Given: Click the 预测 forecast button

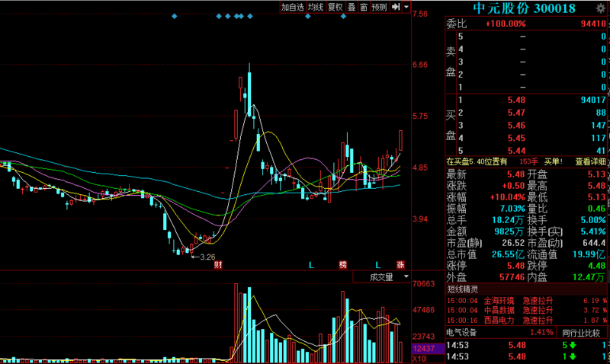Looking at the screenshot, I should pyautogui.click(x=379, y=7).
